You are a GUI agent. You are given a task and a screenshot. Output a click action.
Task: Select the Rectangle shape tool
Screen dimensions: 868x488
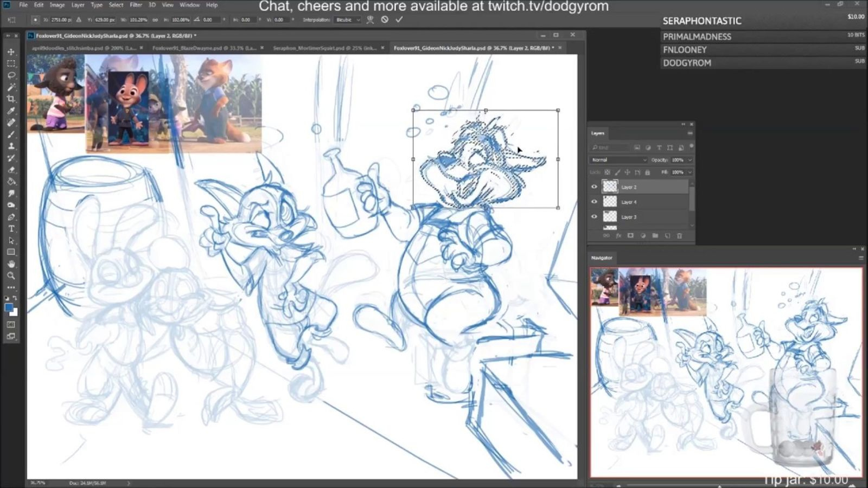click(11, 253)
